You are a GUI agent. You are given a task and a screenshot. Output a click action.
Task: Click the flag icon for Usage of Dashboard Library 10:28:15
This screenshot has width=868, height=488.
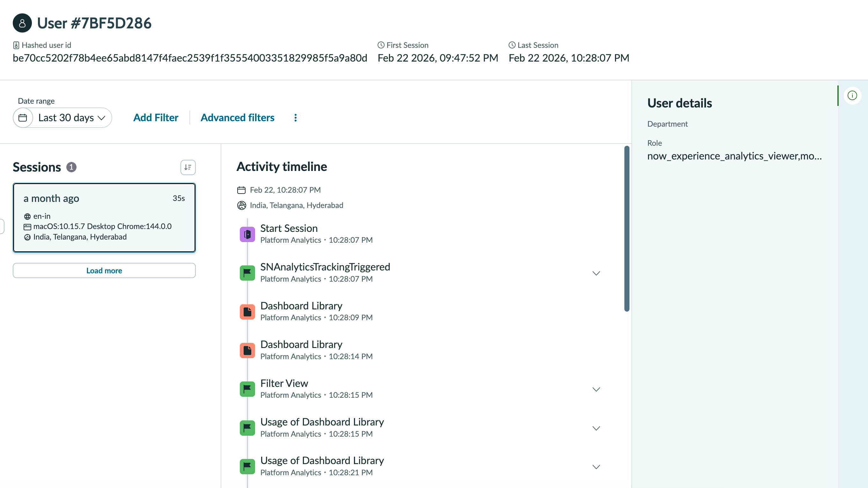point(247,428)
